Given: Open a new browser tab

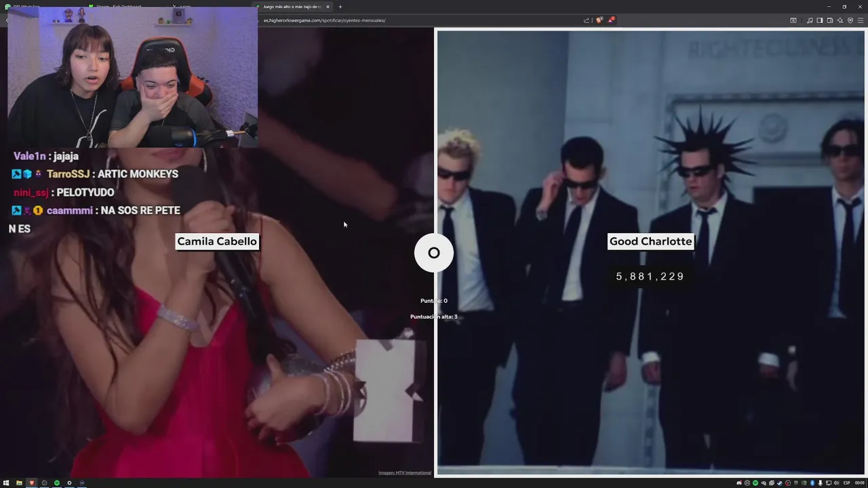Looking at the screenshot, I should [340, 7].
